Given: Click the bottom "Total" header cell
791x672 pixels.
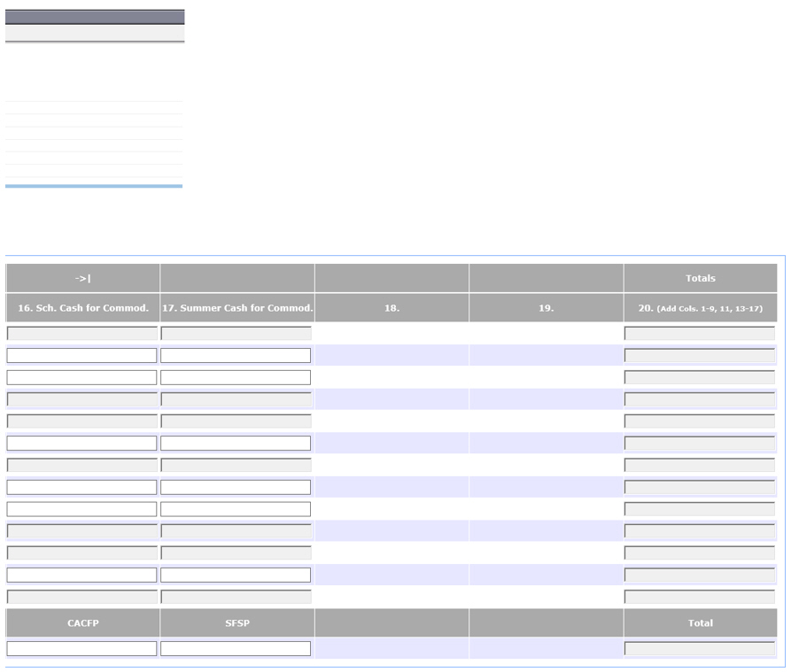Looking at the screenshot, I should [700, 623].
